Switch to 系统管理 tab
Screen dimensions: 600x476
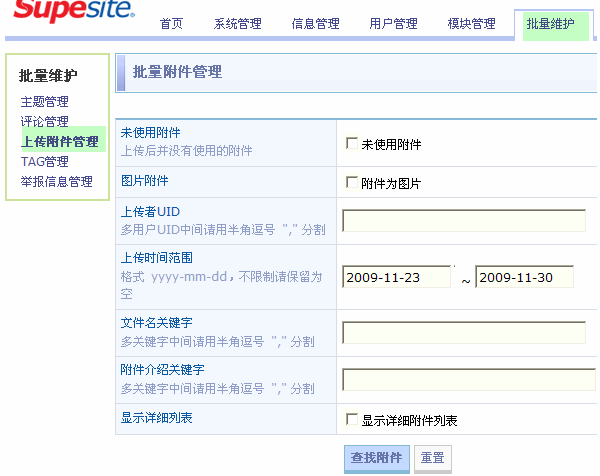238,24
